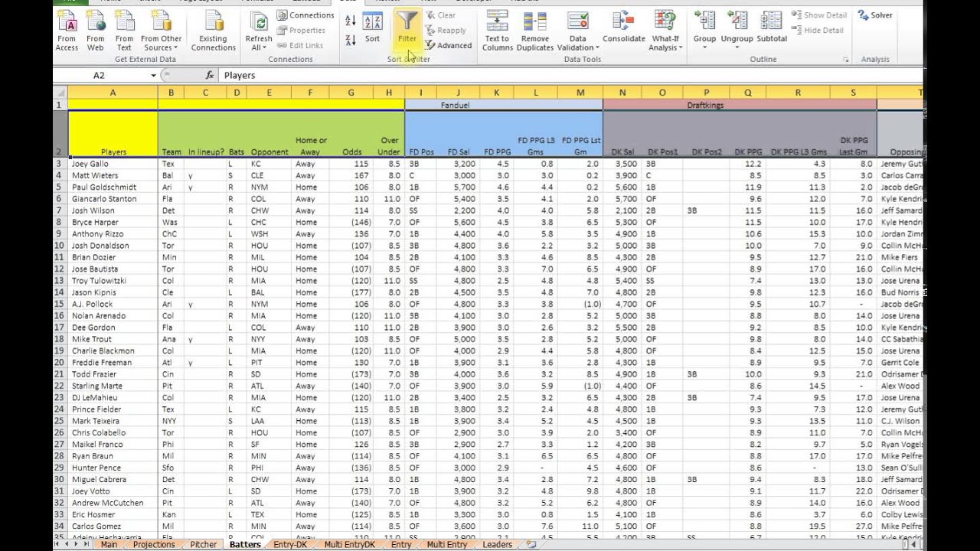This screenshot has height=551, width=980.
Task: Open Advanced filter options
Action: pos(449,45)
